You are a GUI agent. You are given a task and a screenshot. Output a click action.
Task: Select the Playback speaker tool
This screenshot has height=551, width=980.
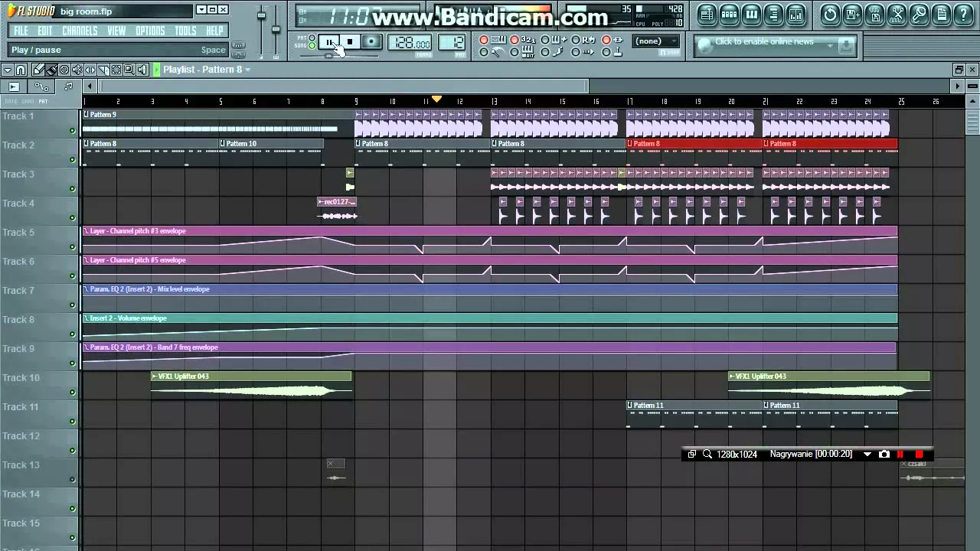tap(142, 70)
